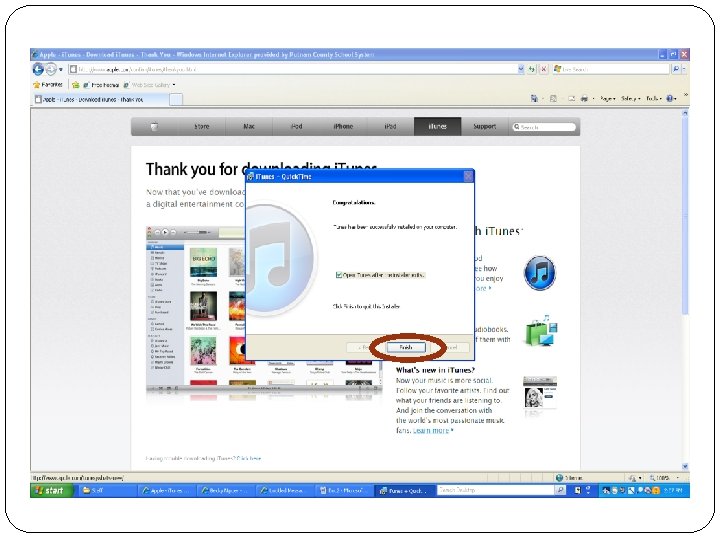Expand the address bar URL history dropdown
The image size is (720, 540).
tap(521, 69)
